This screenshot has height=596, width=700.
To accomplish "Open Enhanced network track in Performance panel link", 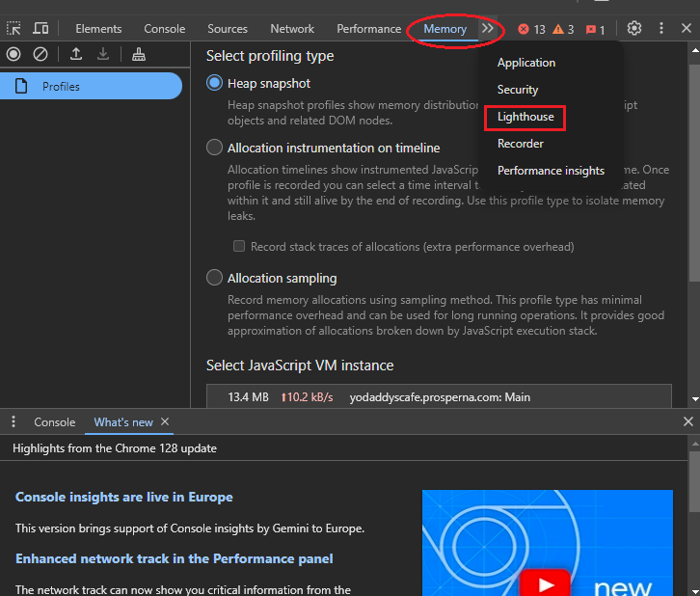I will pos(175,558).
